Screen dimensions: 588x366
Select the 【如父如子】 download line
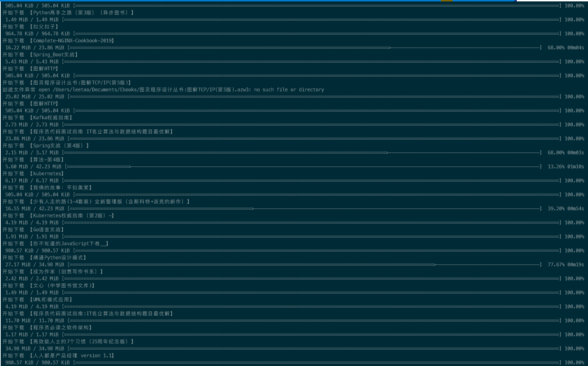[31, 27]
